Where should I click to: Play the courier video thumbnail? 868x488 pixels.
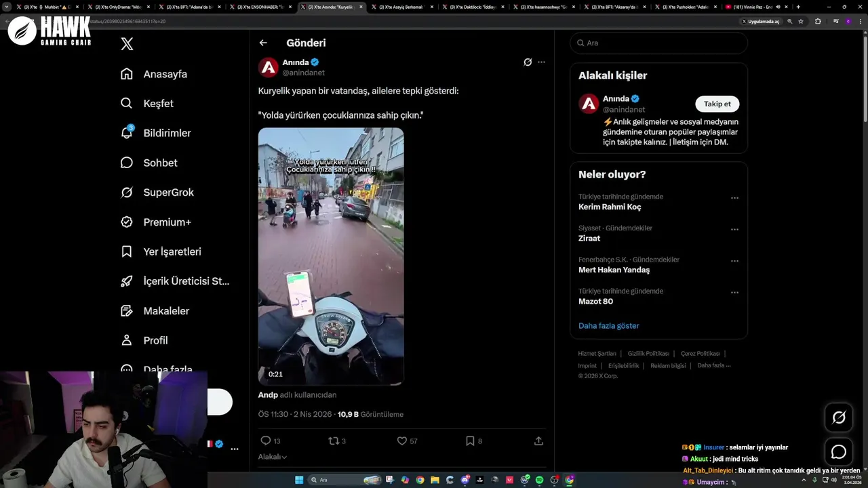pyautogui.click(x=331, y=256)
